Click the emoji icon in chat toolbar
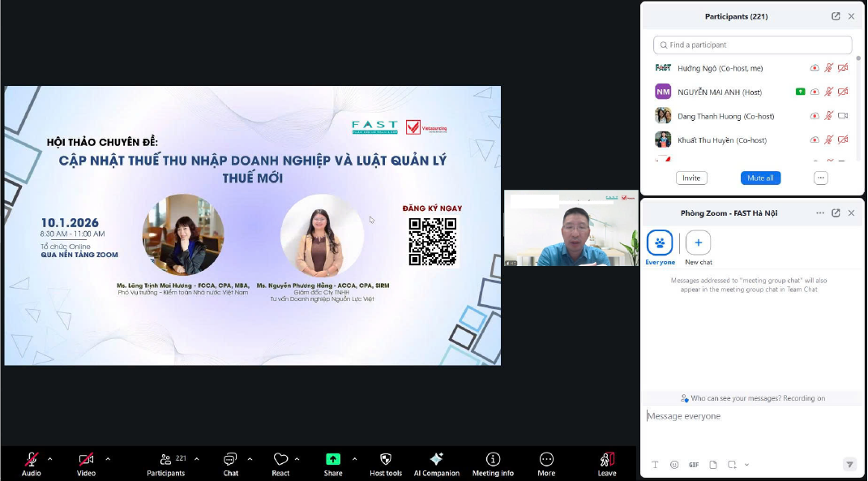Viewport: 868px width, 481px height. click(x=674, y=465)
